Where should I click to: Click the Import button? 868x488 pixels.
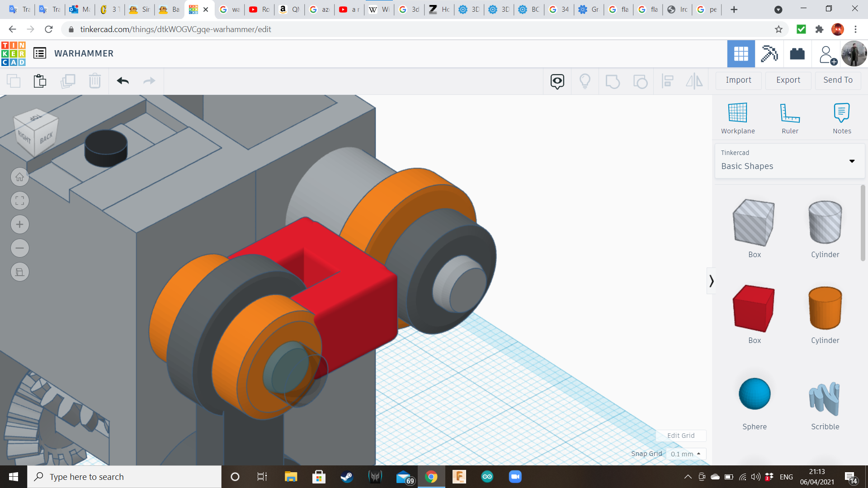[738, 80]
